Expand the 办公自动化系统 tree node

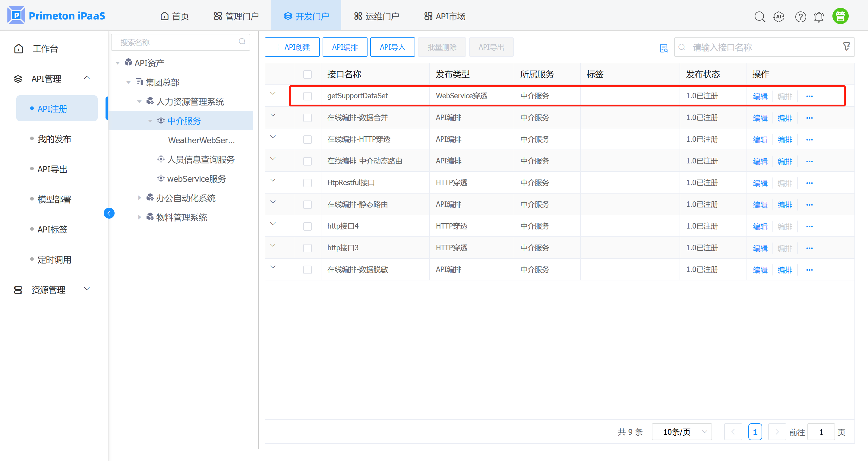click(140, 198)
